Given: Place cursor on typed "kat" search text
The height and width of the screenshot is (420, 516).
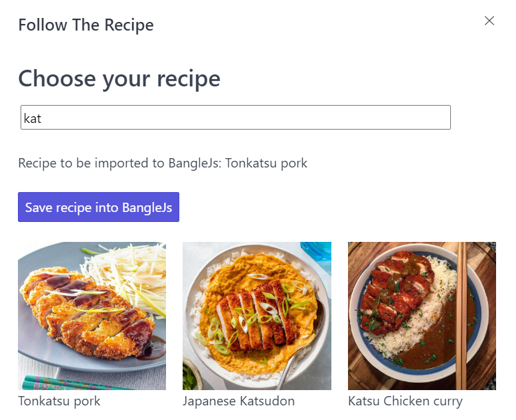Looking at the screenshot, I should pos(33,118).
